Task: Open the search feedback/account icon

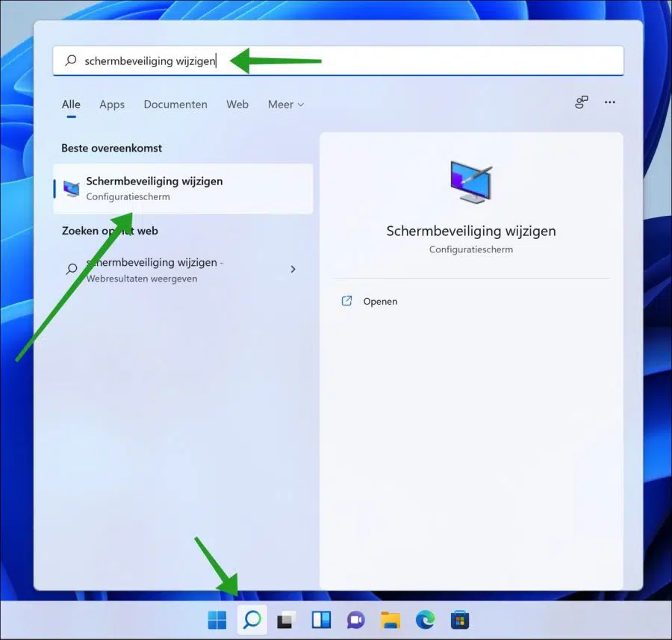Action: [581, 102]
